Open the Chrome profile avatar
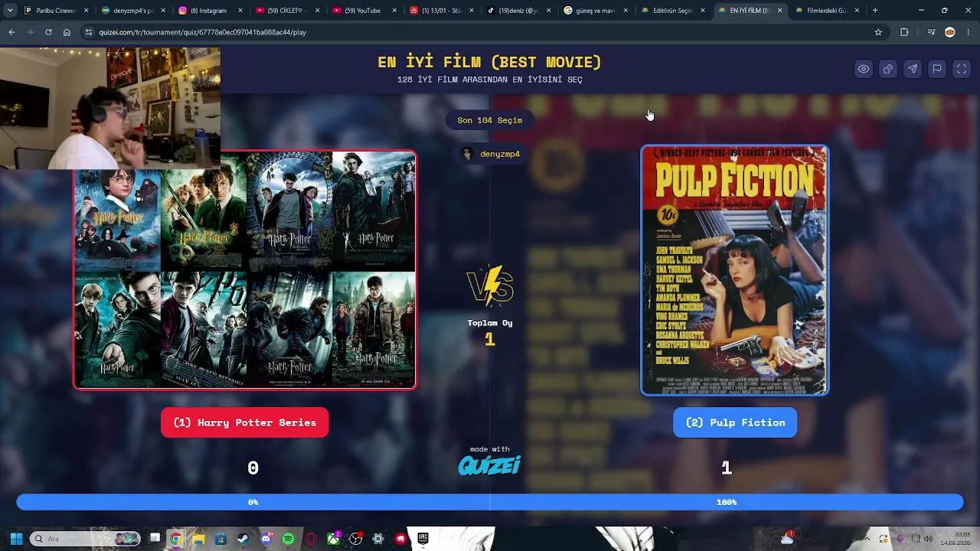 pyautogui.click(x=950, y=32)
